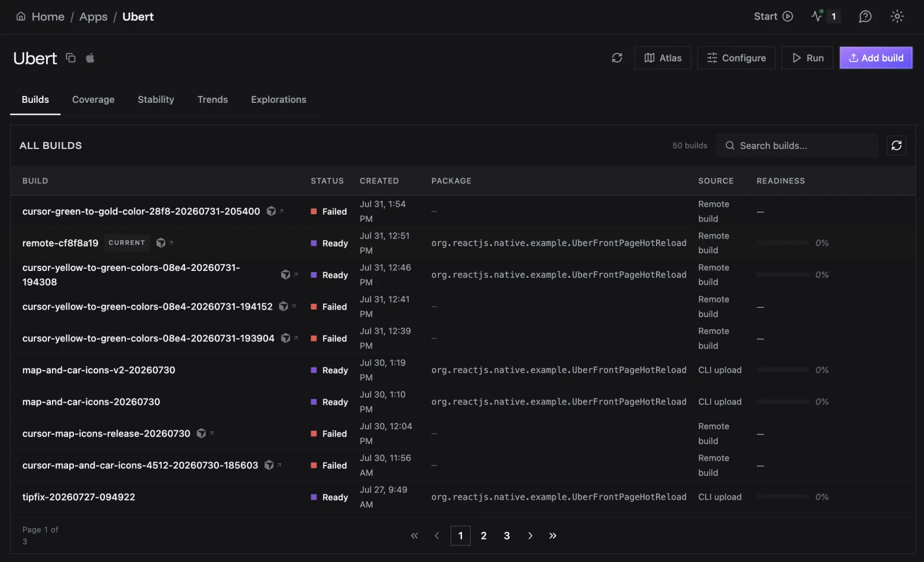The height and width of the screenshot is (562, 924).
Task: Click the Run button
Action: point(807,58)
